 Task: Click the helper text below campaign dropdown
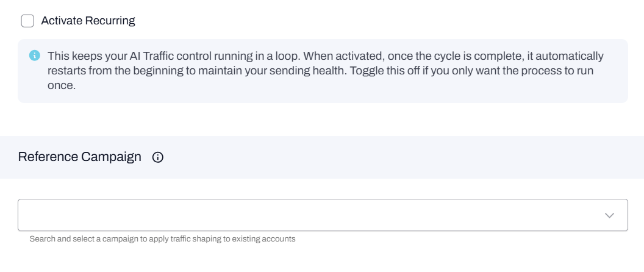(162, 239)
